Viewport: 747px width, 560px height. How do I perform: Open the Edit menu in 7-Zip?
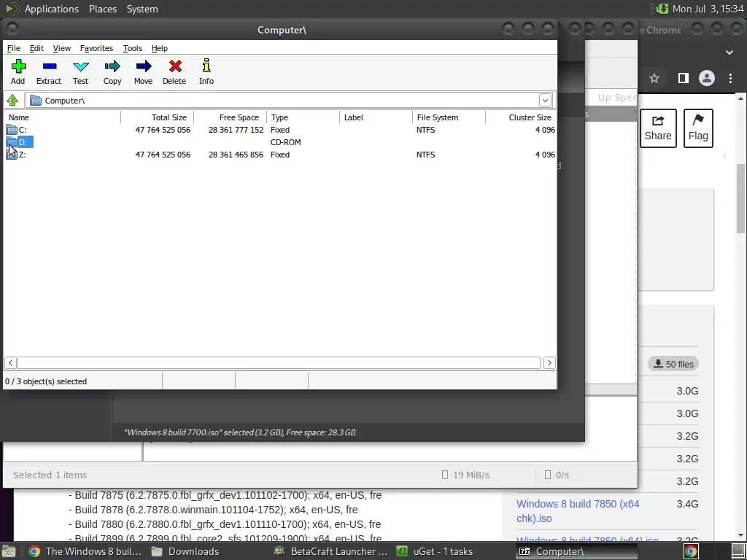(36, 48)
